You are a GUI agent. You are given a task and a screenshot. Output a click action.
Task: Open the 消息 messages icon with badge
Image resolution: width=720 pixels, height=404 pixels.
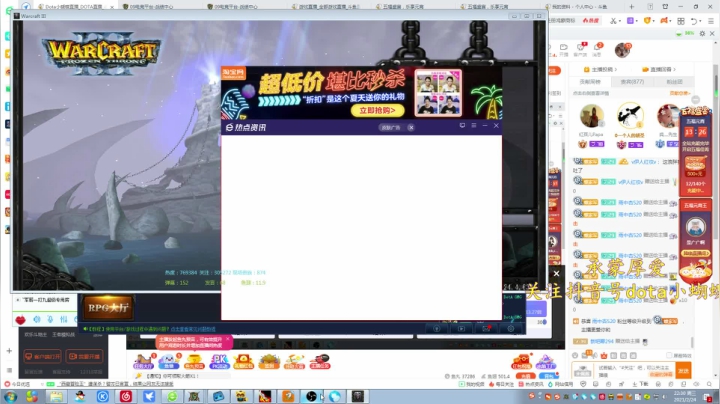click(x=597, y=50)
